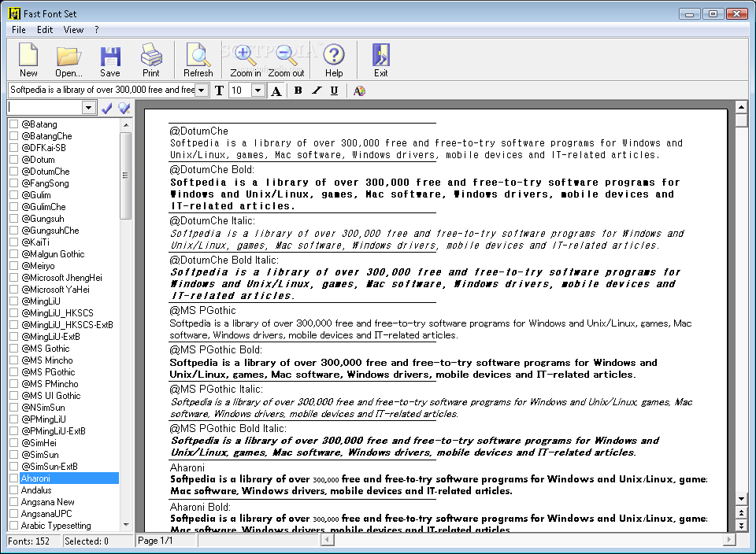
Task: Save using the floppy disk icon
Action: coord(110,60)
